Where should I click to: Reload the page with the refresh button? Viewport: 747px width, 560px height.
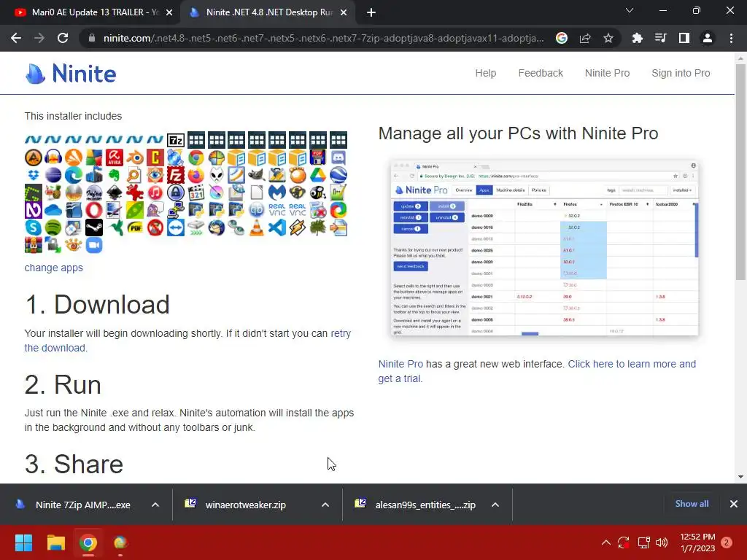[63, 38]
